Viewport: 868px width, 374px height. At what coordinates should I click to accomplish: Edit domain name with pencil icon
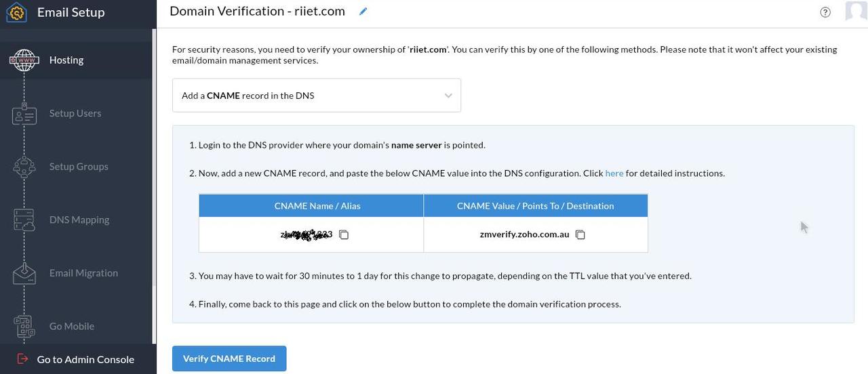(363, 12)
